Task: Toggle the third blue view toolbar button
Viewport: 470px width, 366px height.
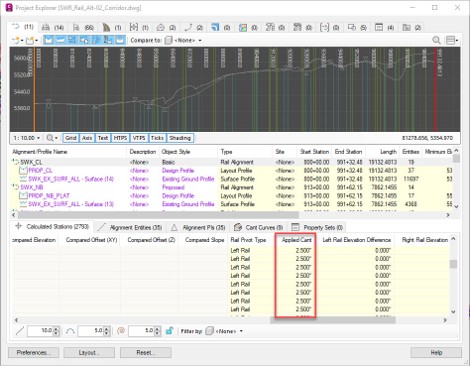Action: (72, 40)
